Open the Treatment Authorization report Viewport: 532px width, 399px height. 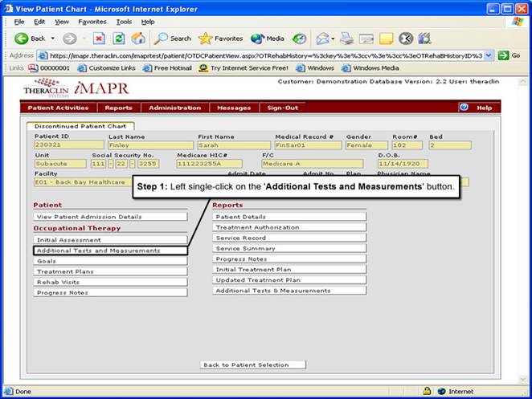289,227
